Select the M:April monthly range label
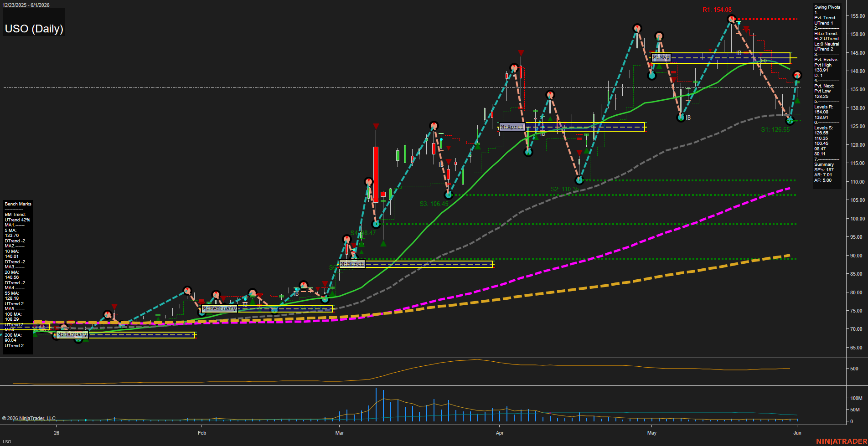868x446 pixels. tap(512, 127)
